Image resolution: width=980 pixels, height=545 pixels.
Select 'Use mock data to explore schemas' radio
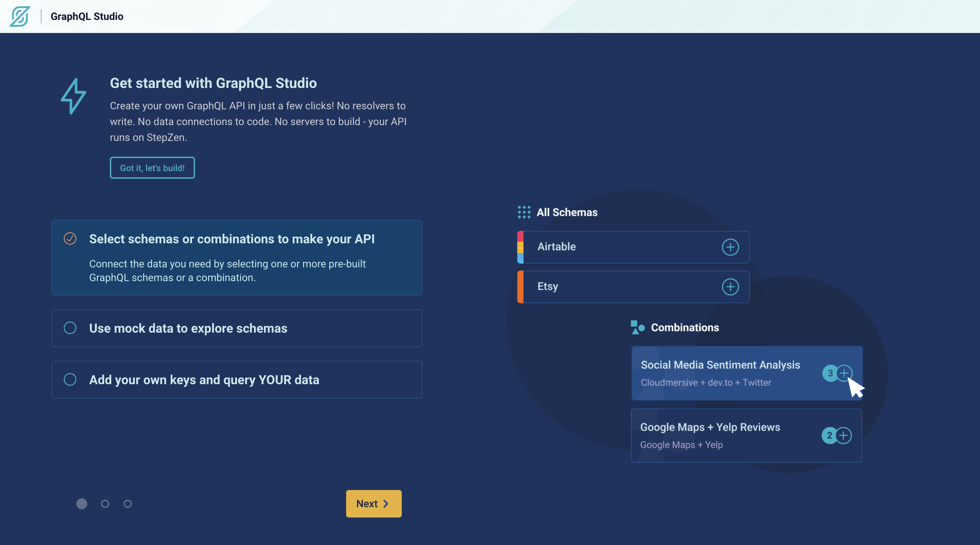(70, 328)
